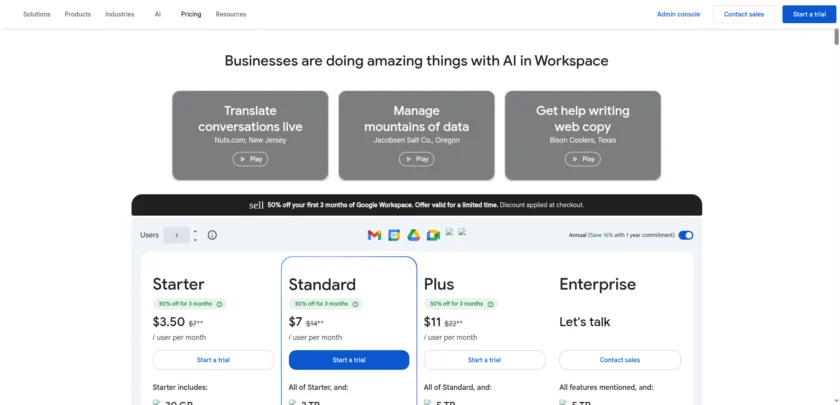The height and width of the screenshot is (405, 840).
Task: Open the Resources menu
Action: pyautogui.click(x=231, y=14)
